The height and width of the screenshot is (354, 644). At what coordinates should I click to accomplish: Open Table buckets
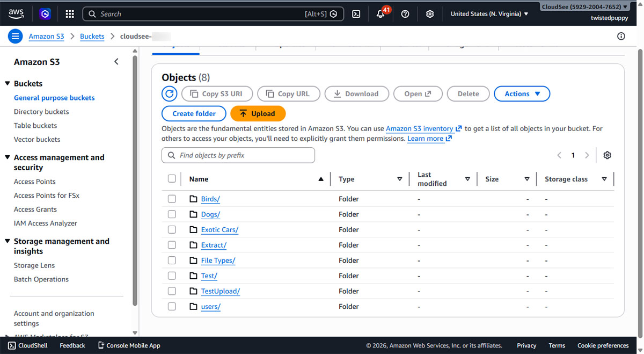click(x=35, y=125)
